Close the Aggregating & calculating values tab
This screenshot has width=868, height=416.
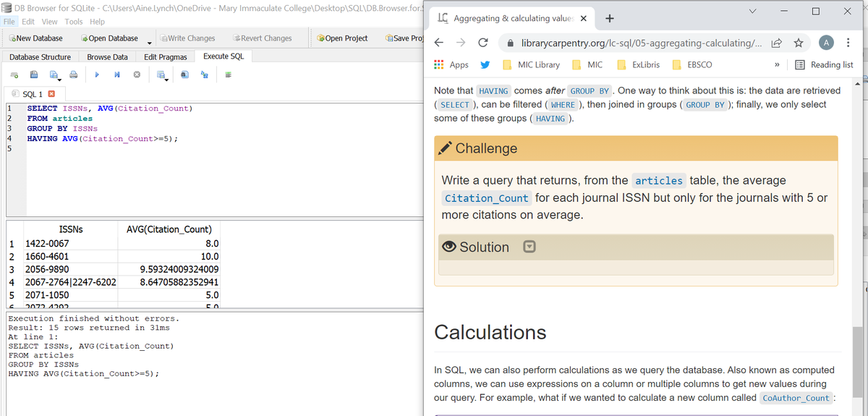tap(584, 18)
